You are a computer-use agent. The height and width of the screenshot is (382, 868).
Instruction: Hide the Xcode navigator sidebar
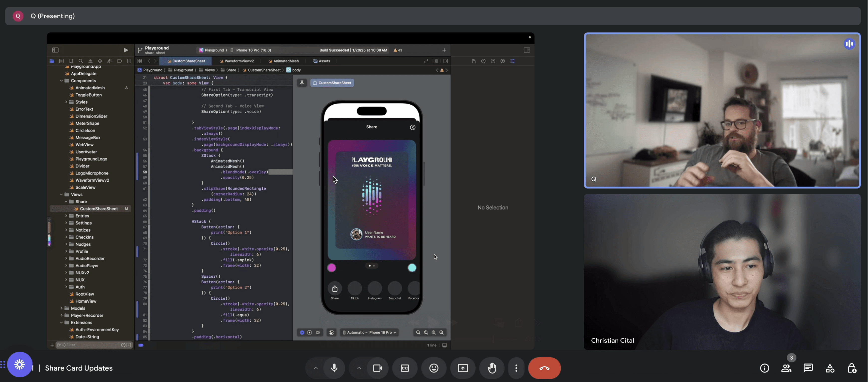[x=55, y=50]
